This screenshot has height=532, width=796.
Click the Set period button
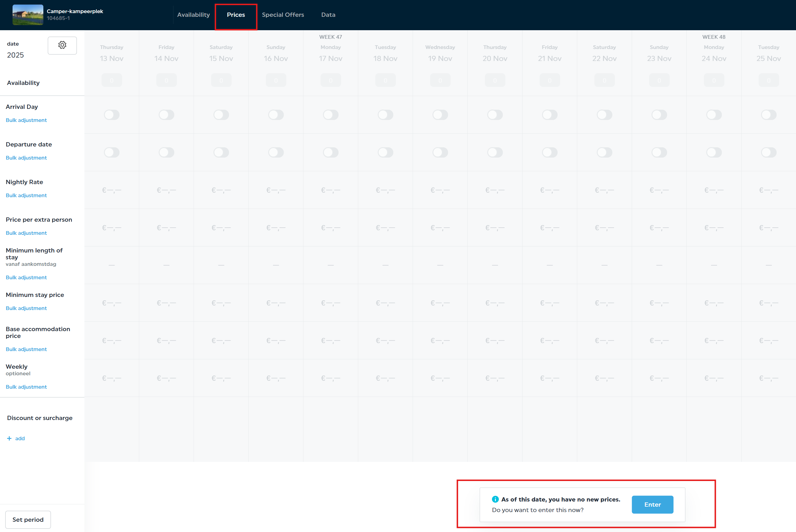click(x=28, y=519)
